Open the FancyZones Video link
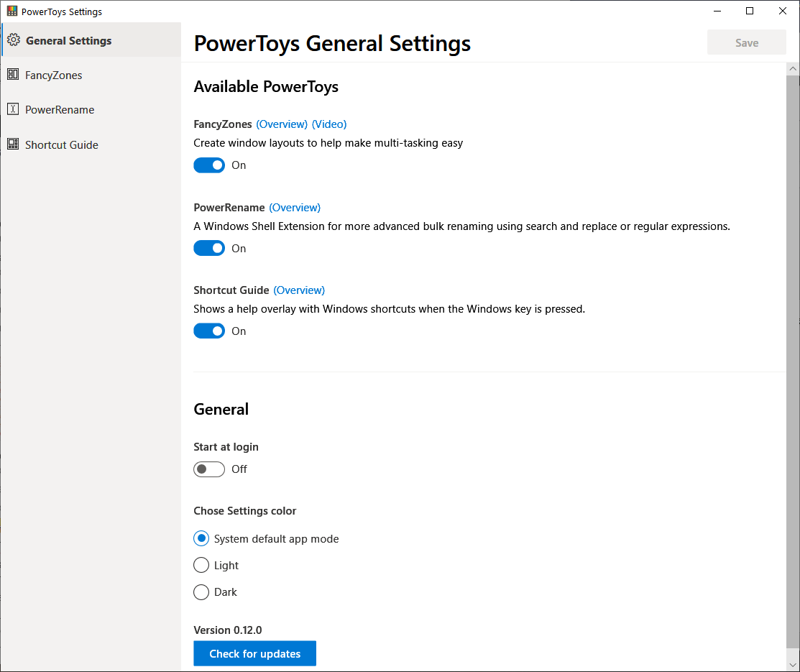Screen dimensions: 800x672 (329, 124)
